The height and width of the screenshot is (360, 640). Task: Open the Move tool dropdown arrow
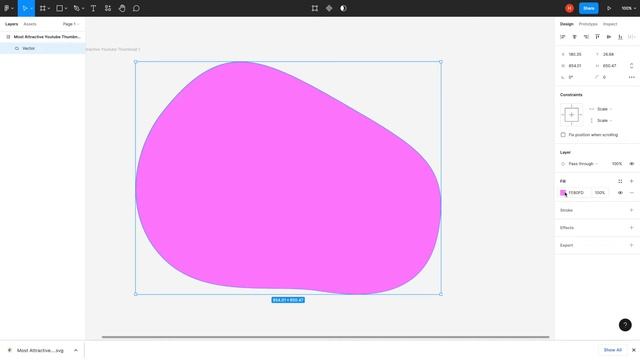click(x=31, y=9)
